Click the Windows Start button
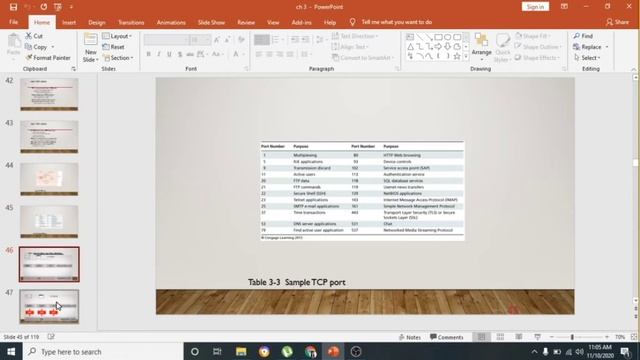The image size is (640, 360). tap(11, 351)
